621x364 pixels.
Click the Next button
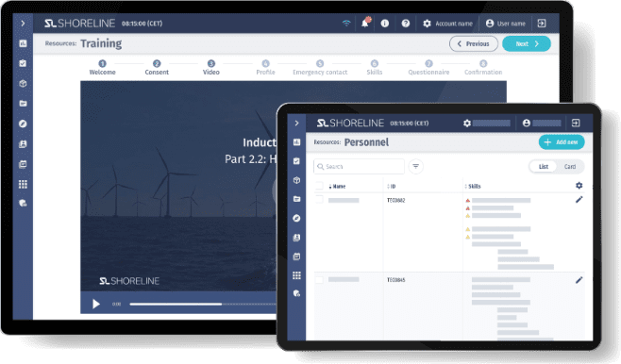[527, 44]
